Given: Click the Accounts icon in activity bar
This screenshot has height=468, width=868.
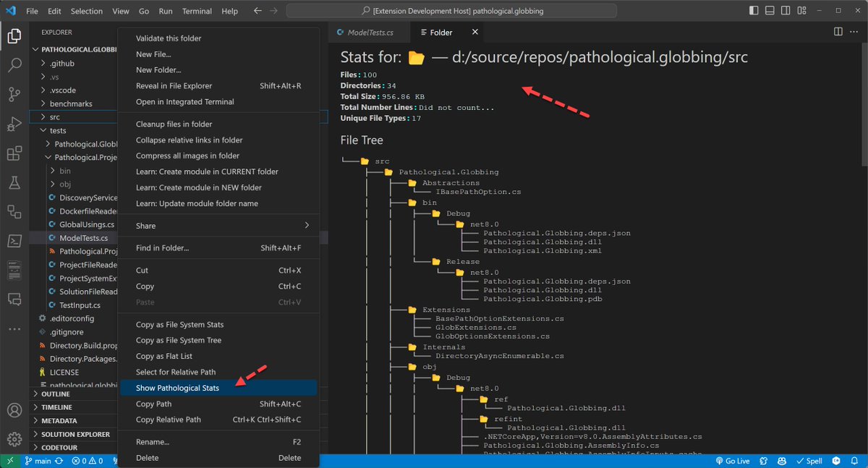Looking at the screenshot, I should point(14,410).
